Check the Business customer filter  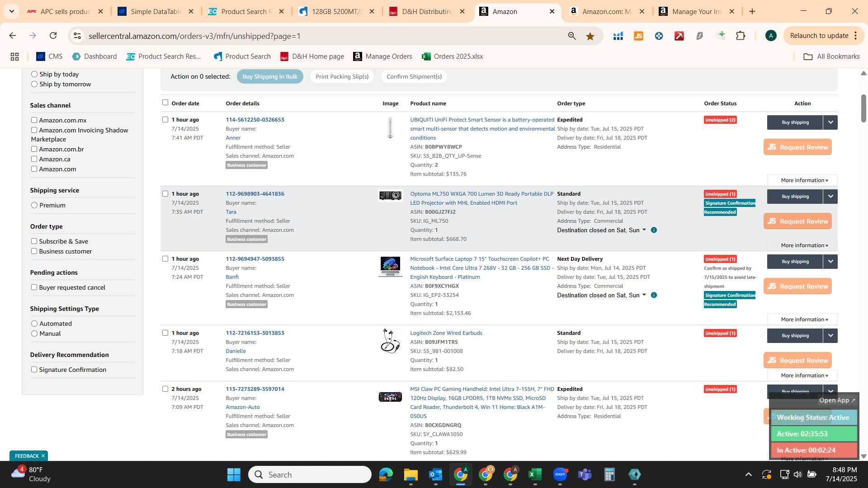(34, 251)
